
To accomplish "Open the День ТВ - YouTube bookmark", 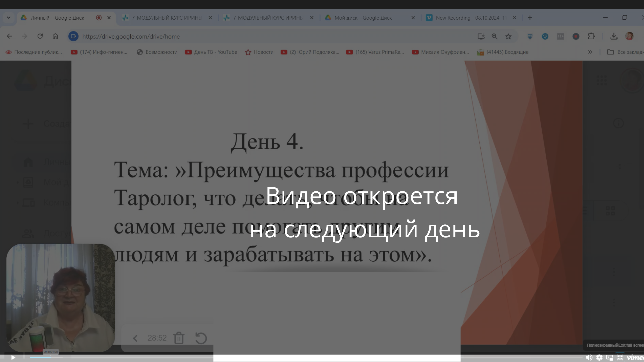I will 211,52.
